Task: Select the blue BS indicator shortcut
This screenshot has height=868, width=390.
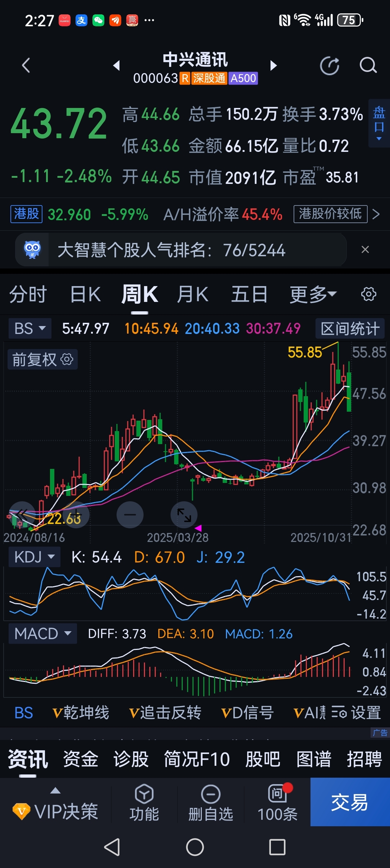Action: tap(24, 713)
